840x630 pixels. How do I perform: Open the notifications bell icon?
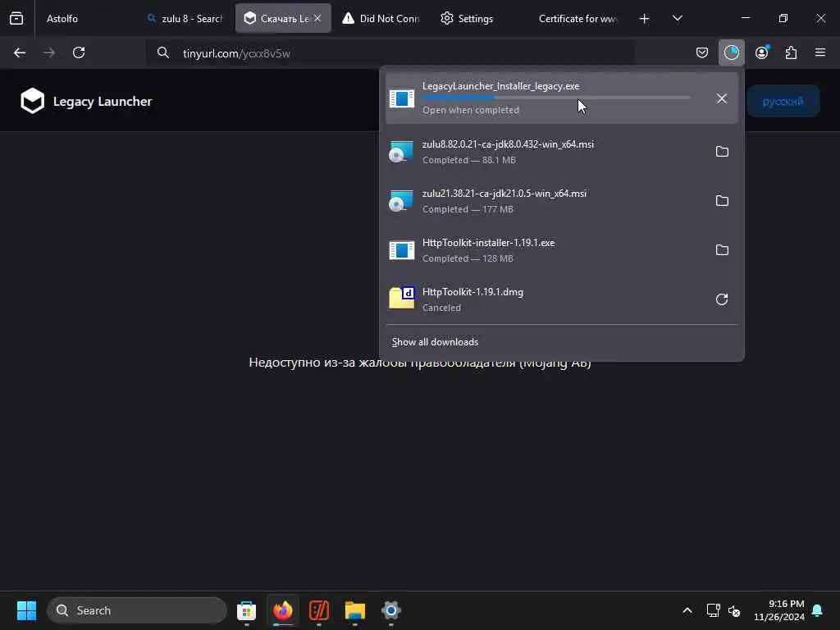[818, 610]
